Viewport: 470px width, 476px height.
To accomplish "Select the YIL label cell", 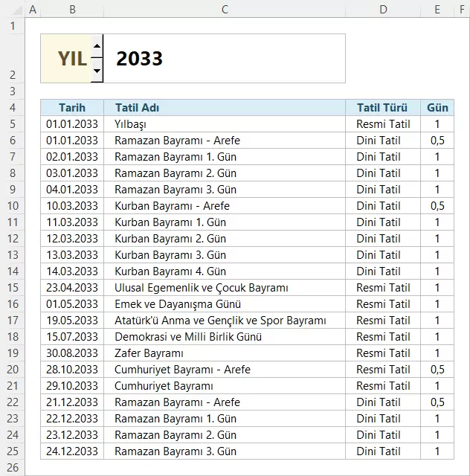I will (x=66, y=58).
